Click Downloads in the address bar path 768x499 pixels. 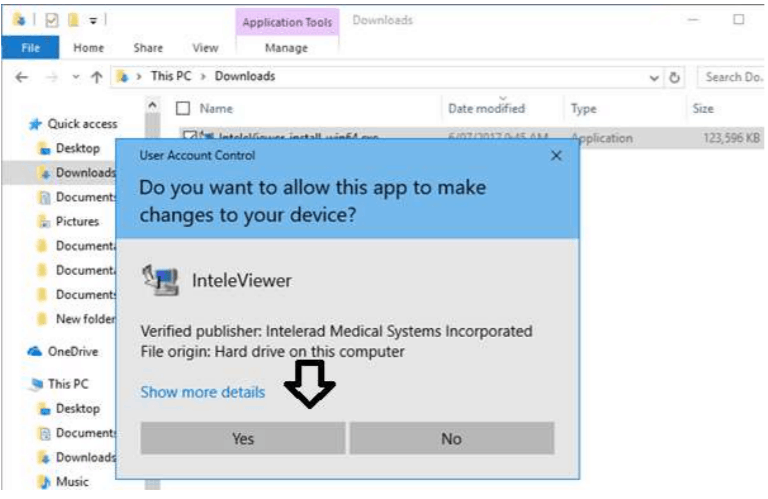[x=245, y=76]
